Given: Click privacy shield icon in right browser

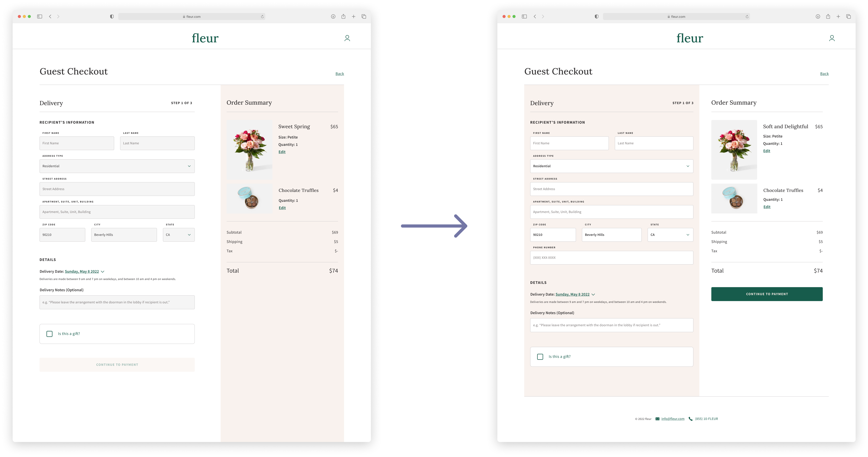Looking at the screenshot, I should [x=596, y=16].
